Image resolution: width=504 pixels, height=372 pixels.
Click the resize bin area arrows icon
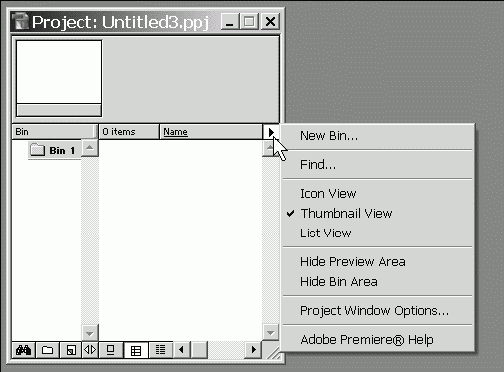tap(90, 350)
